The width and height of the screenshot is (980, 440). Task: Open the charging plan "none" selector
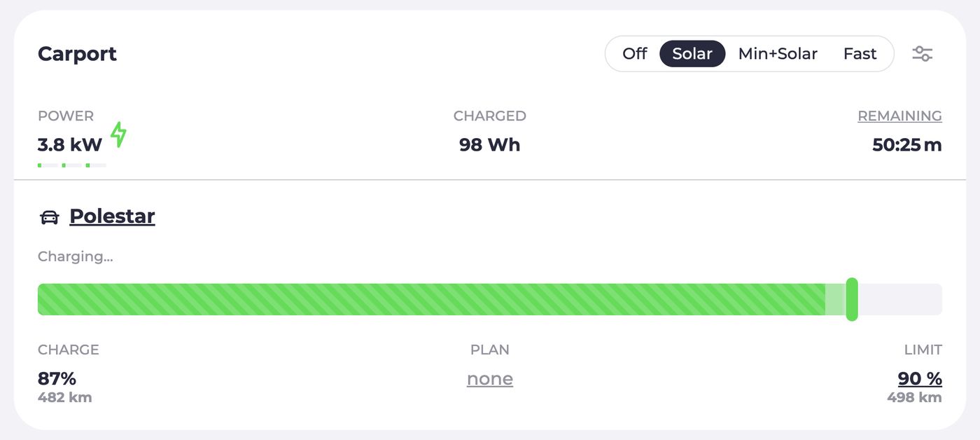tap(489, 379)
